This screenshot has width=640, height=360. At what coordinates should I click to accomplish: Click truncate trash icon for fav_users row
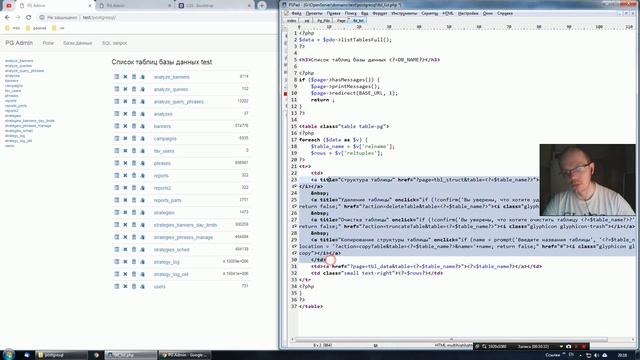[134, 151]
